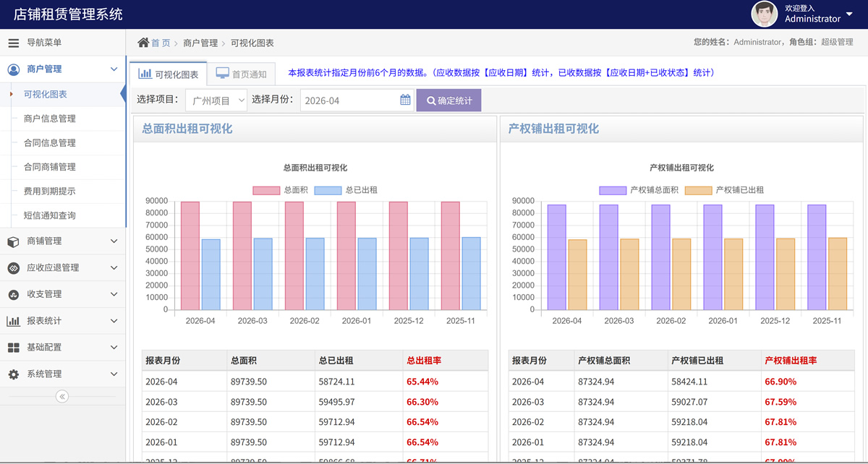Collapse sidebar with double-arrow icon
This screenshot has width=868, height=464.
62,396
